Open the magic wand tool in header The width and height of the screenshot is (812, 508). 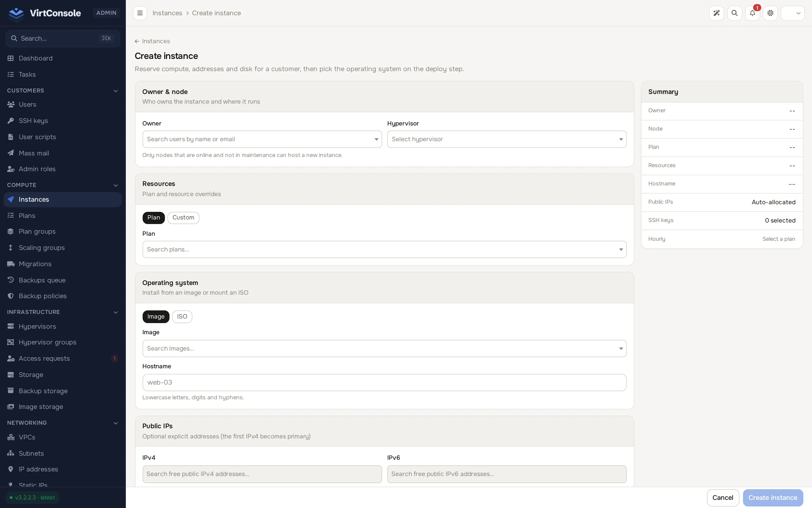click(716, 13)
